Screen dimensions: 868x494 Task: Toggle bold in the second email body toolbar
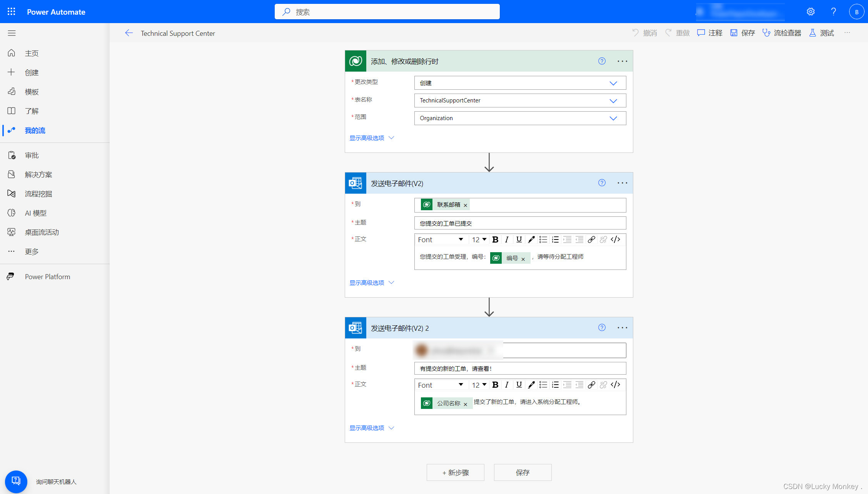(x=495, y=385)
